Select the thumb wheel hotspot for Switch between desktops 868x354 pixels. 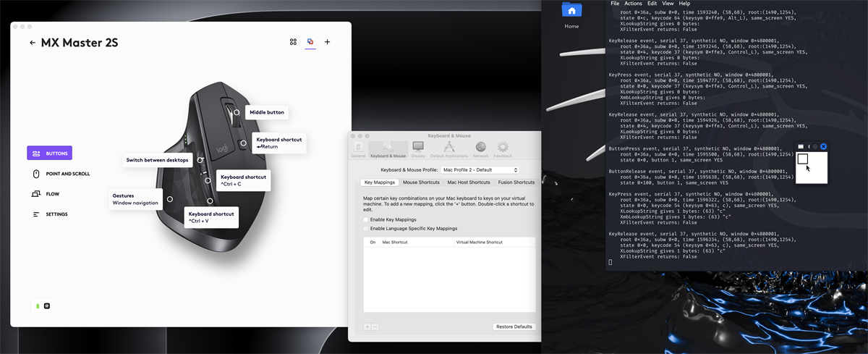coord(200,159)
